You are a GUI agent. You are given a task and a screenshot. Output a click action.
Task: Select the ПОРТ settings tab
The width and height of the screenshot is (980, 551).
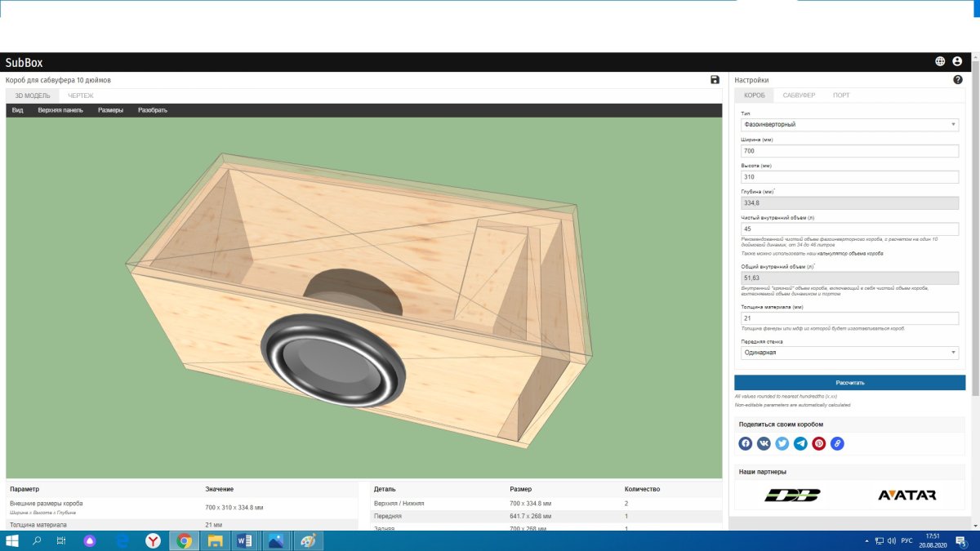(841, 96)
